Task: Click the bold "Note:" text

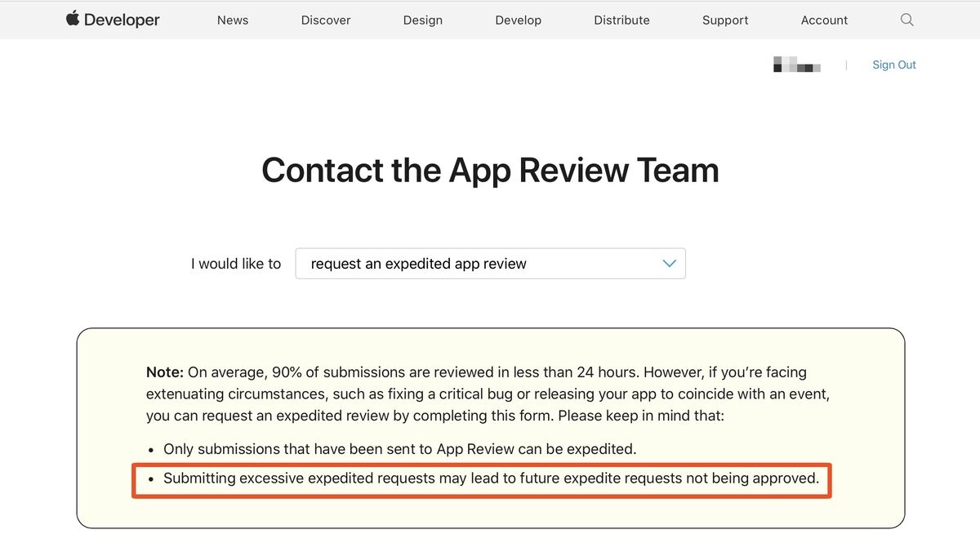Action: [165, 372]
